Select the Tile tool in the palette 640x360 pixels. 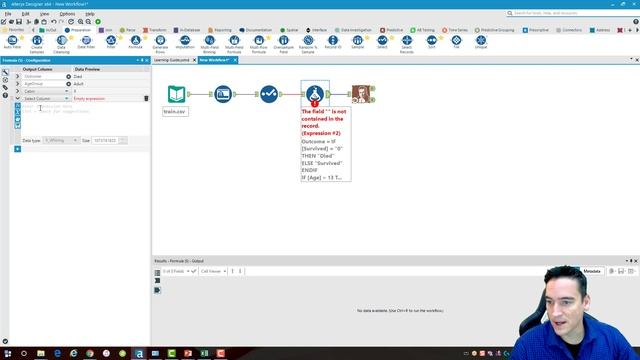[x=456, y=42]
